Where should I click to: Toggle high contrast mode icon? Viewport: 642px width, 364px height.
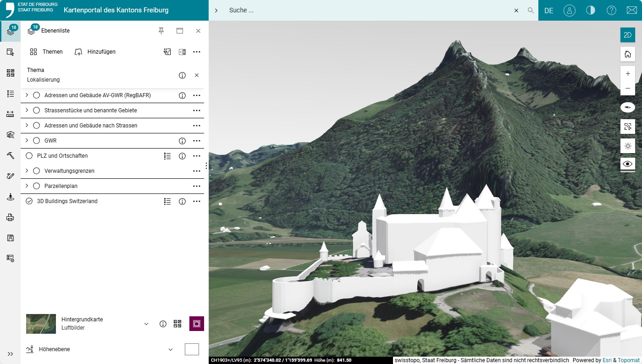pos(590,10)
